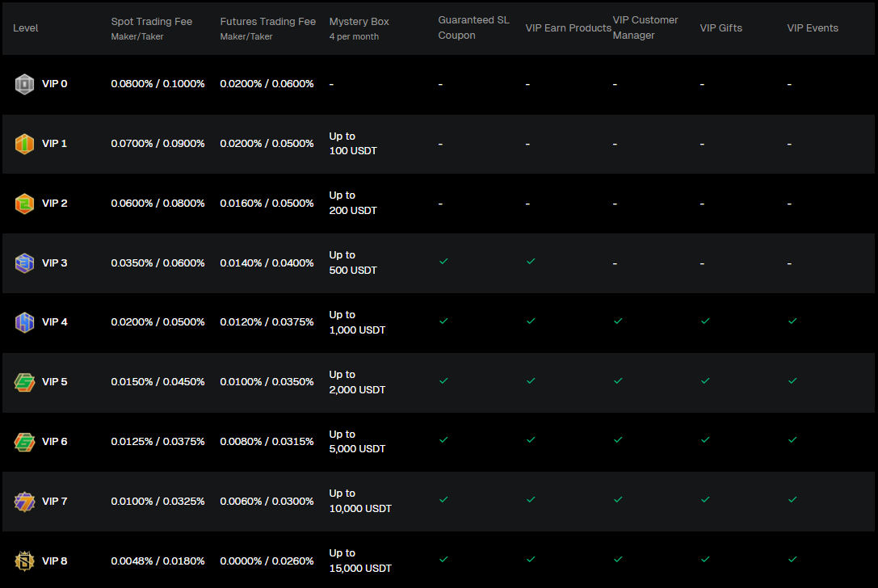Click the VIP 1 orange badge icon

tap(24, 144)
